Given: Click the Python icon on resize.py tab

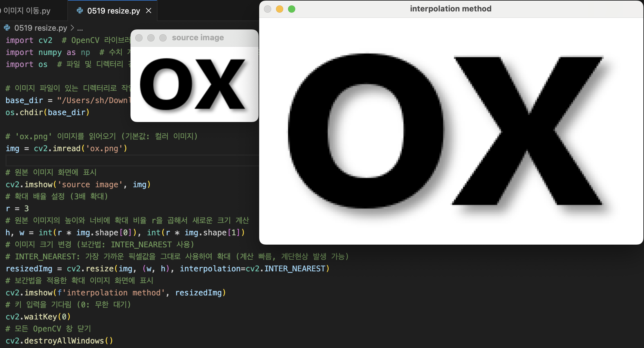Looking at the screenshot, I should (80, 11).
